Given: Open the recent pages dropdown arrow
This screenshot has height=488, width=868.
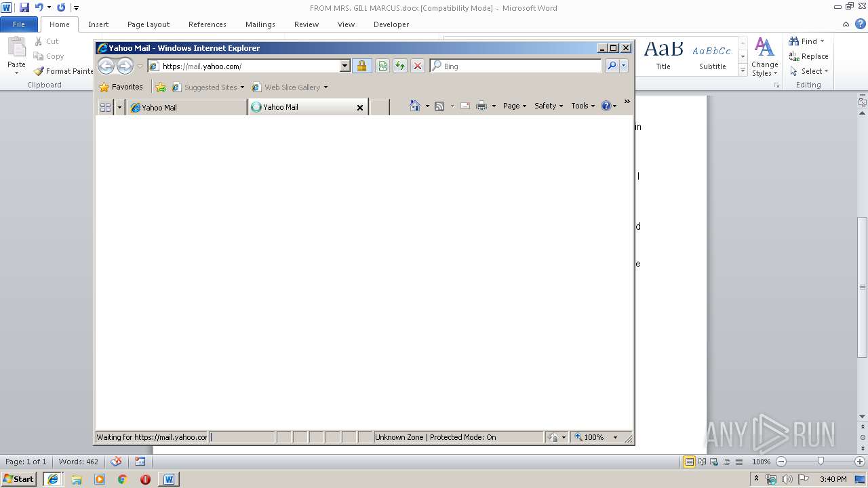Looking at the screenshot, I should pos(140,66).
